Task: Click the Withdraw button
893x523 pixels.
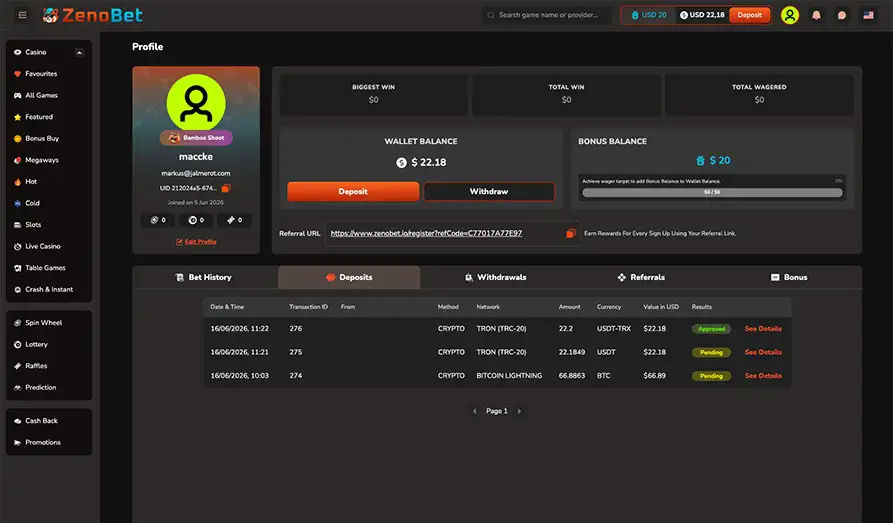Action: click(x=489, y=191)
